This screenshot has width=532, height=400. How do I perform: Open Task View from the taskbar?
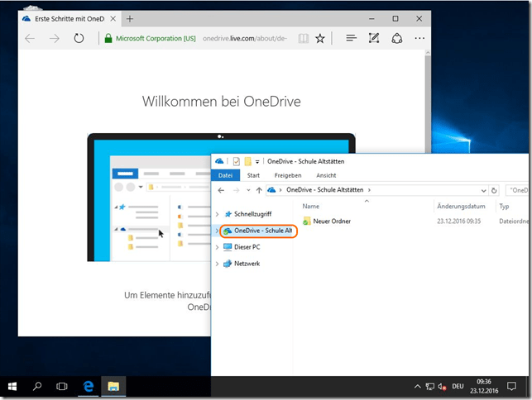[x=61, y=386]
